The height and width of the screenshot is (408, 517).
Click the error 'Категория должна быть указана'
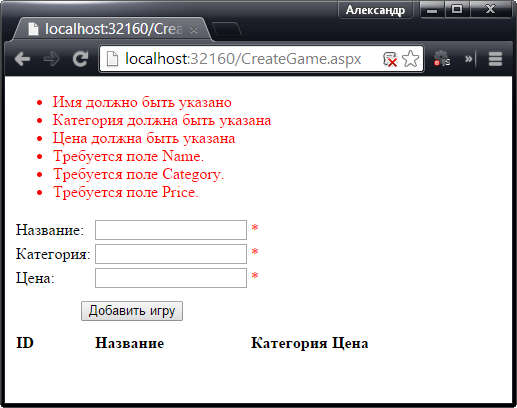(x=162, y=120)
